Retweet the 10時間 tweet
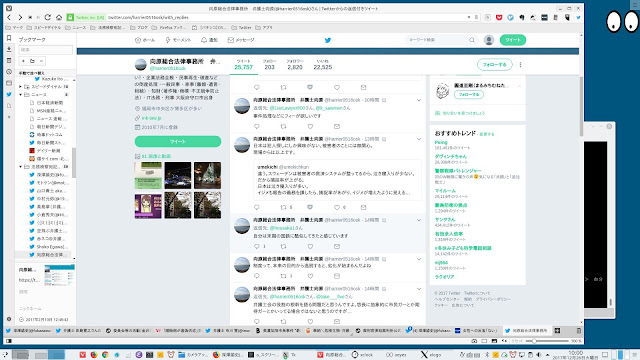The height and width of the screenshot is (360, 640). click(283, 127)
